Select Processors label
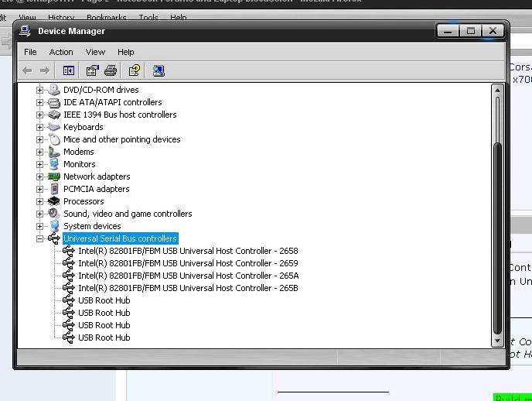Image resolution: width=532 pixels, height=401 pixels. (84, 201)
